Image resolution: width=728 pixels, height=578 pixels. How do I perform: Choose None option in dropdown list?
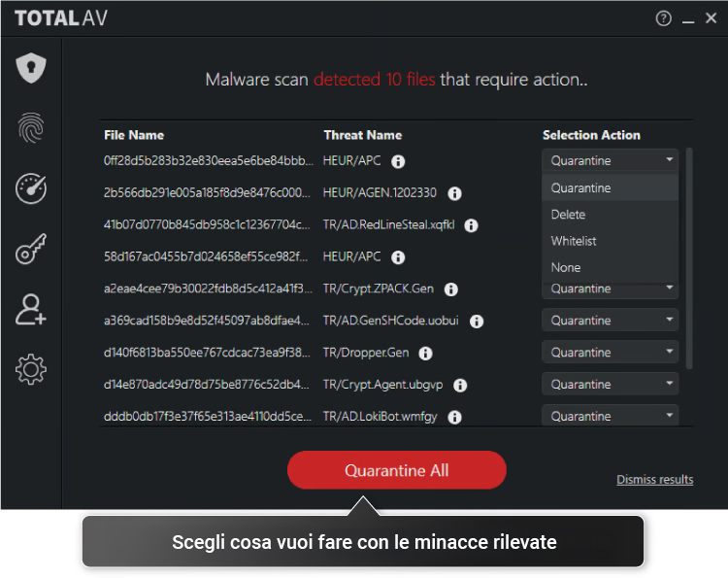610,267
